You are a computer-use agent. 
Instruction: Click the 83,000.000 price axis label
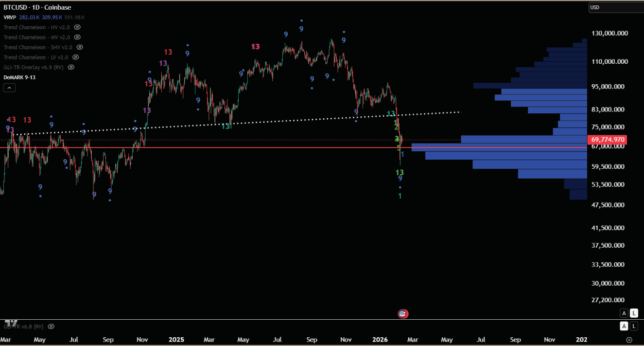[608, 110]
